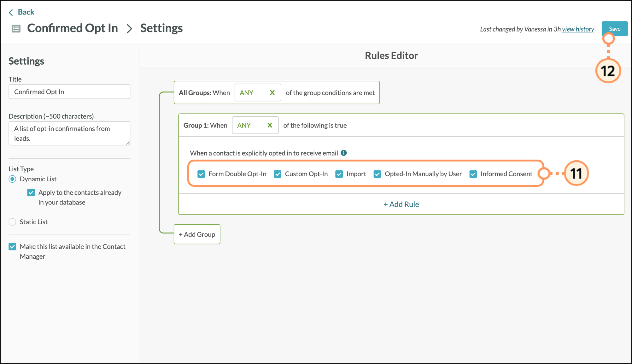Click the Settings breadcrumb heading
Image resolution: width=632 pixels, height=364 pixels.
click(161, 28)
